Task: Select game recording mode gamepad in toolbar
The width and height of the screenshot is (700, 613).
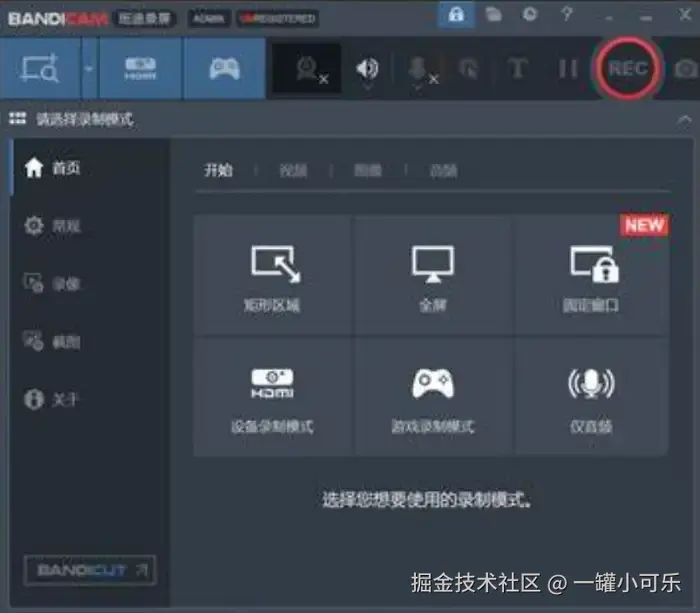Action: (224, 68)
